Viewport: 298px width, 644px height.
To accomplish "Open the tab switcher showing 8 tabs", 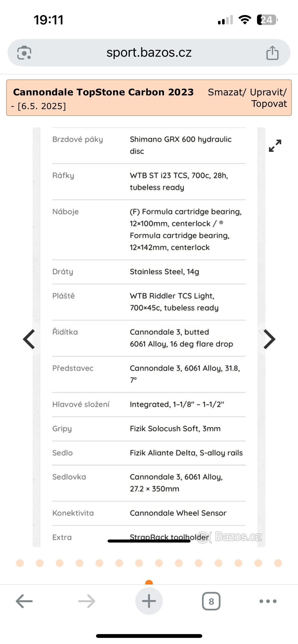I will pyautogui.click(x=211, y=601).
